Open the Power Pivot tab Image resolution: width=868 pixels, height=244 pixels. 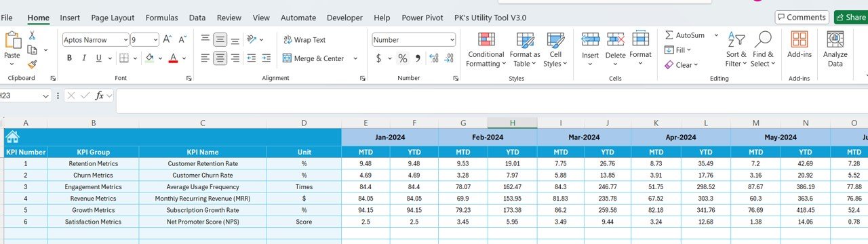click(x=422, y=18)
